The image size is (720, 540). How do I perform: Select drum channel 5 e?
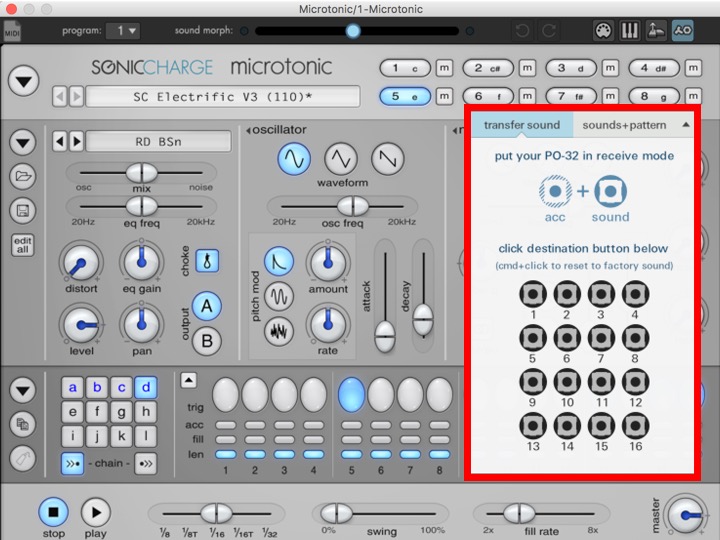coord(405,96)
